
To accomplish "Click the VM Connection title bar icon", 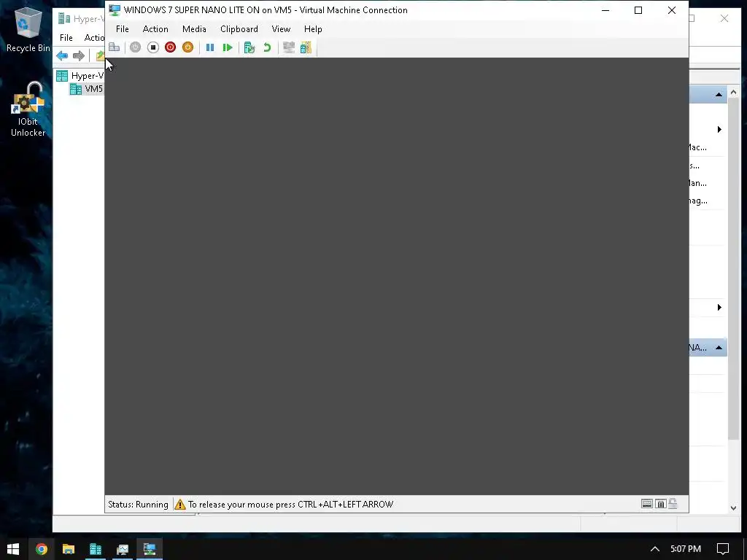I will point(115,10).
